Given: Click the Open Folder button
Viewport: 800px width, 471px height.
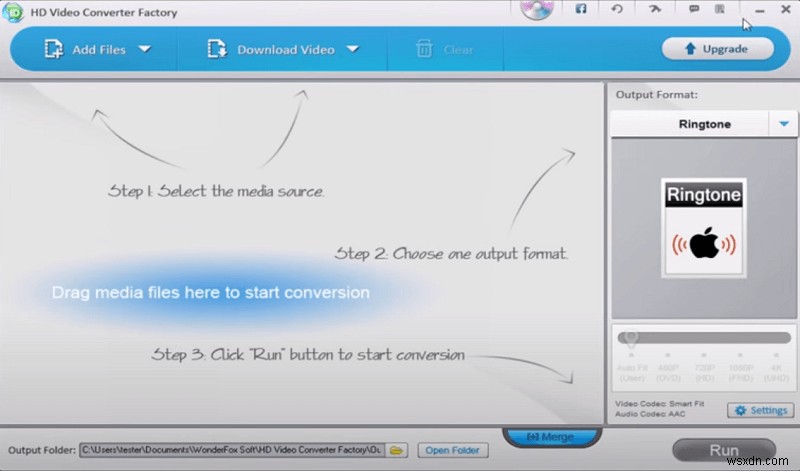Looking at the screenshot, I should pyautogui.click(x=453, y=450).
